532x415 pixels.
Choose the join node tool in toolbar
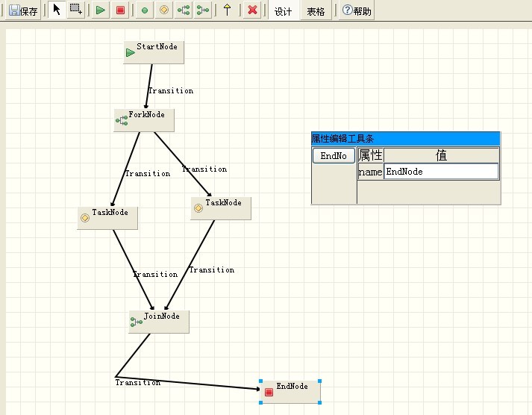202,10
